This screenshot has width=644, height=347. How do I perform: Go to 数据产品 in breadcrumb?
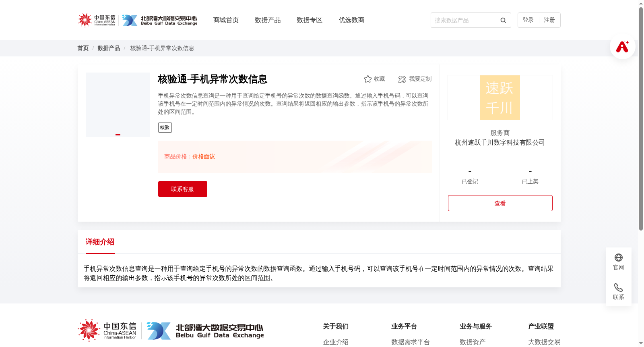click(109, 48)
